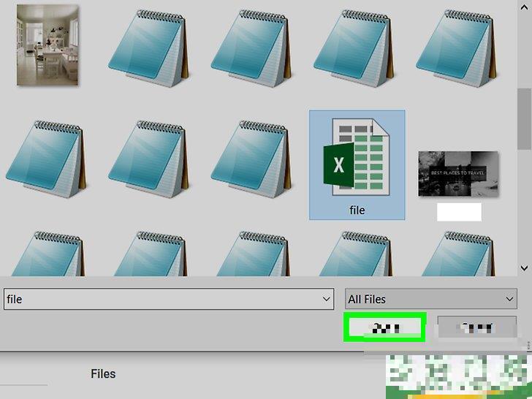Open the All Files type dropdown
532x399 pixels.
coord(431,299)
